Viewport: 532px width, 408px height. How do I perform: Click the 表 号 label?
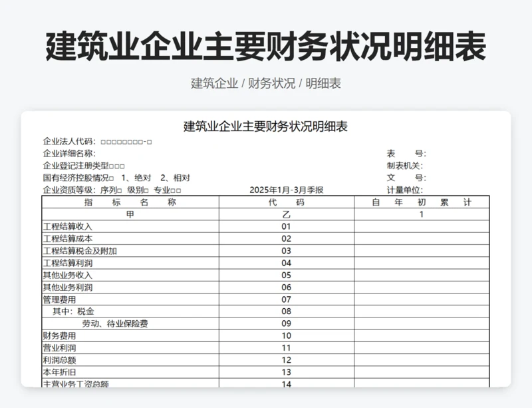click(406, 154)
